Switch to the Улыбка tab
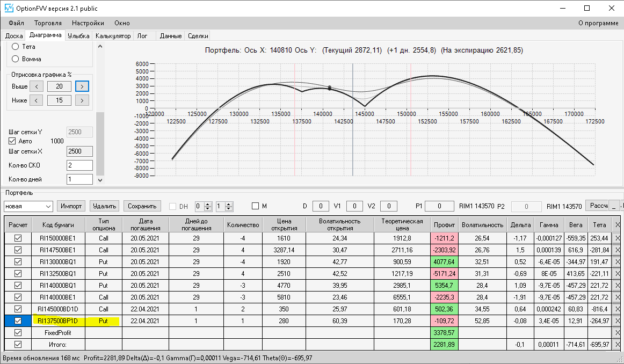This screenshot has width=624, height=364. click(78, 36)
